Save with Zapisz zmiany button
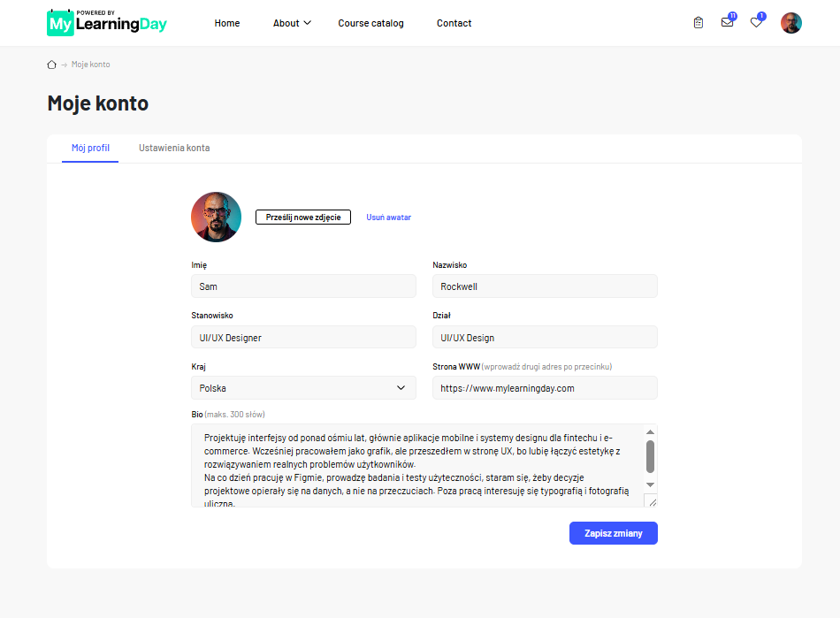The width and height of the screenshot is (840, 618). click(613, 533)
